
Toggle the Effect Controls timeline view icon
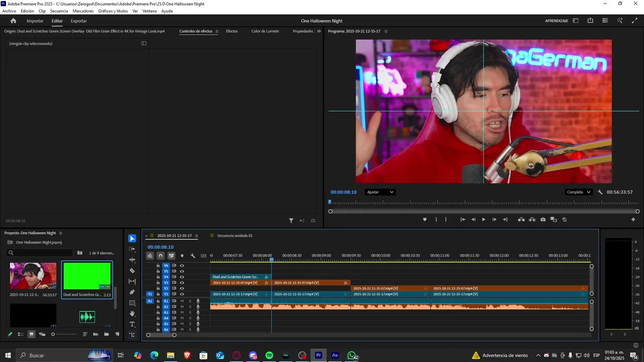click(144, 43)
